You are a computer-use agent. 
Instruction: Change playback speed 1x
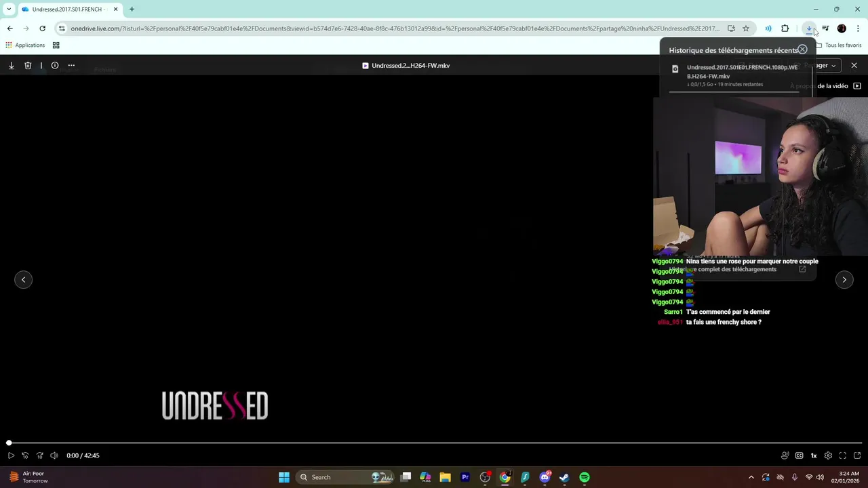pyautogui.click(x=814, y=455)
